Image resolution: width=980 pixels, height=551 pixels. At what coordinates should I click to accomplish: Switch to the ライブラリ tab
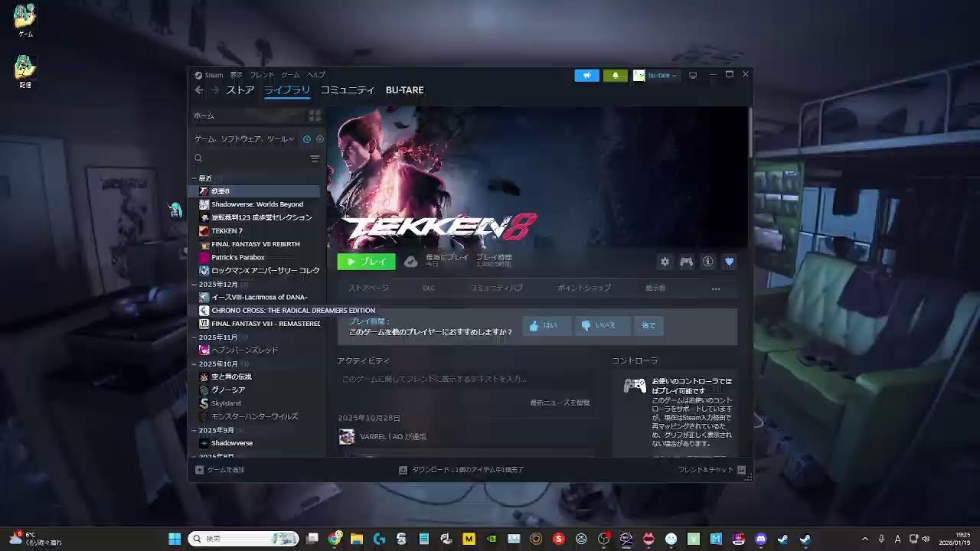tap(287, 90)
